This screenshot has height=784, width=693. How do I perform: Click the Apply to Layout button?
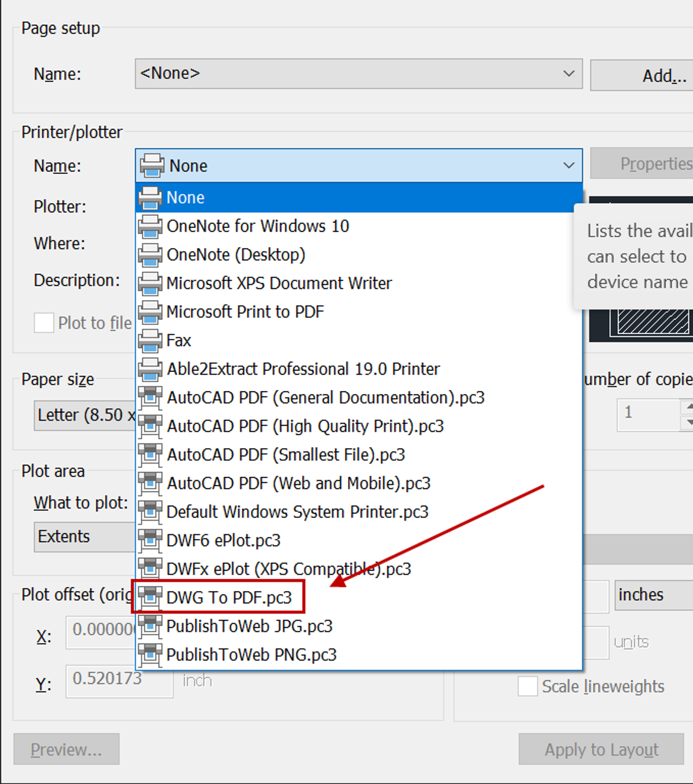601,749
